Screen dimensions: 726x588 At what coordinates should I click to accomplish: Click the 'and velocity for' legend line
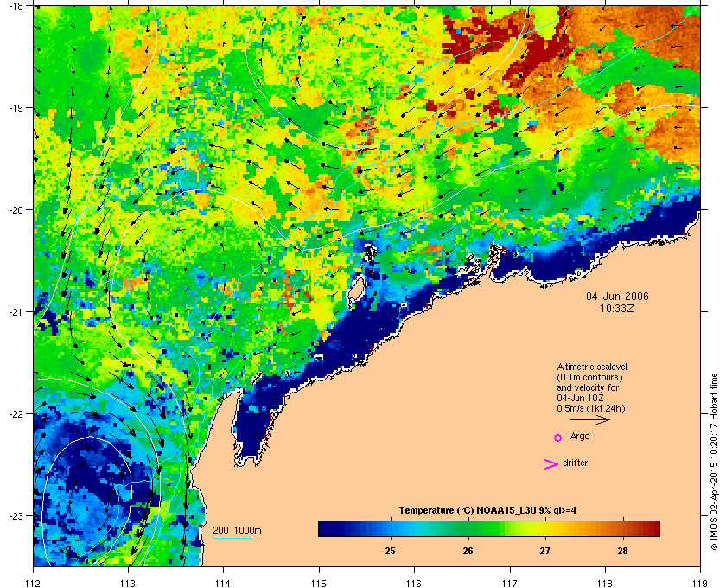[588, 388]
